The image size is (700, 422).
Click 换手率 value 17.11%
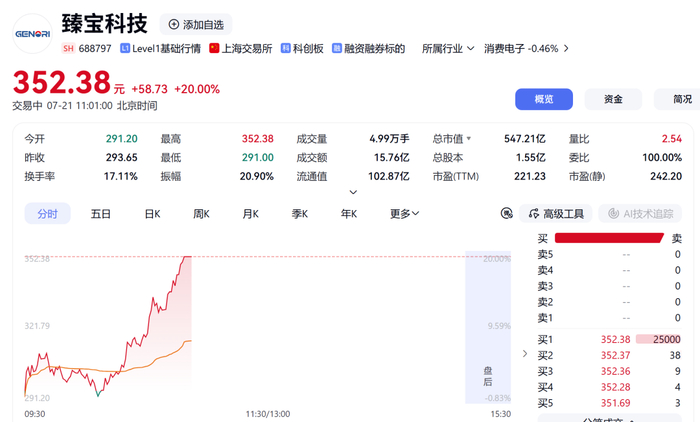pos(121,176)
